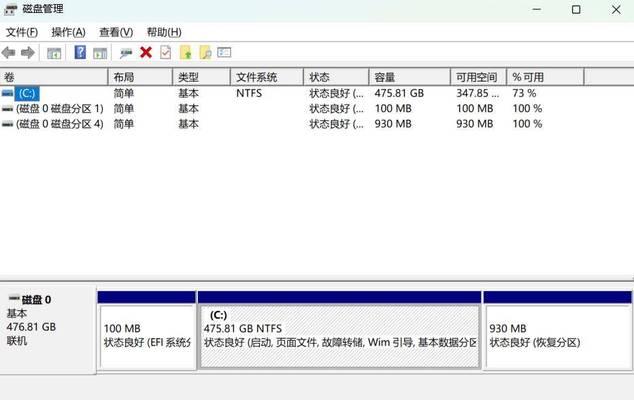Sort by the 文件系统 column header
The width and height of the screenshot is (634, 400).
tap(267, 77)
